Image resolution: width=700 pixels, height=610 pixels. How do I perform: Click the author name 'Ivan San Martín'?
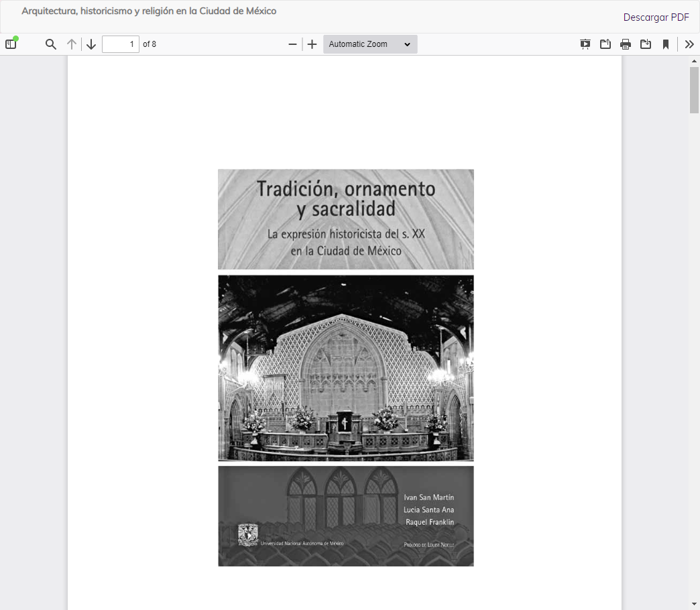tap(428, 497)
